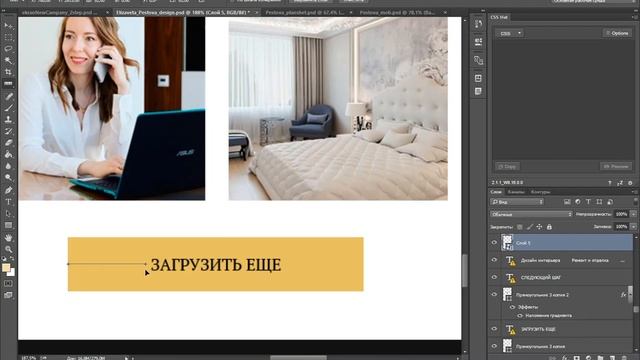Viewport: 640px width, 360px height.
Task: Hide the Слой 1 layer
Action: (x=494, y=243)
